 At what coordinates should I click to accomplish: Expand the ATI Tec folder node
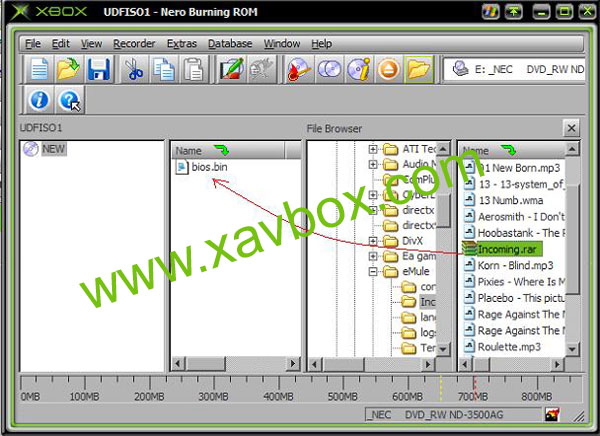click(374, 150)
